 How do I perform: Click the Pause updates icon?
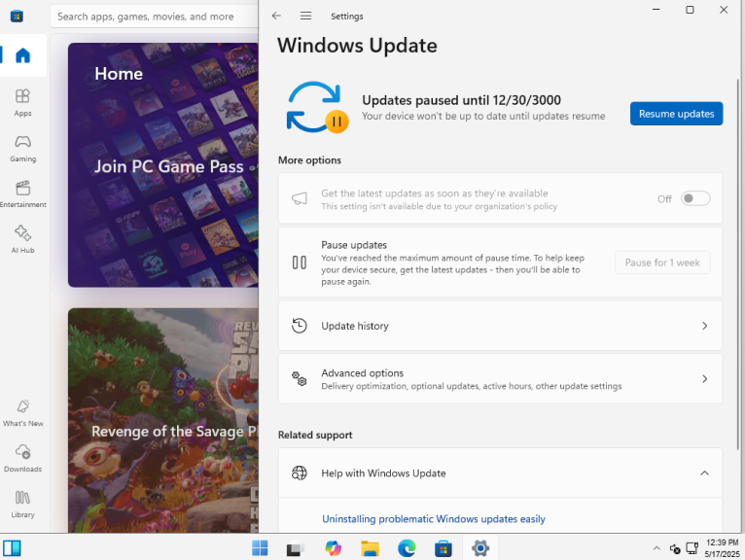pos(300,262)
